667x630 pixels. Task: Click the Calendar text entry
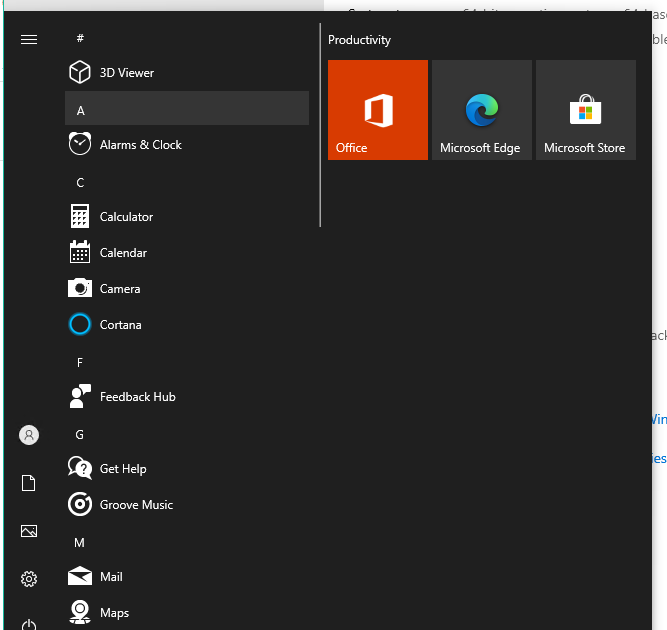(x=123, y=253)
